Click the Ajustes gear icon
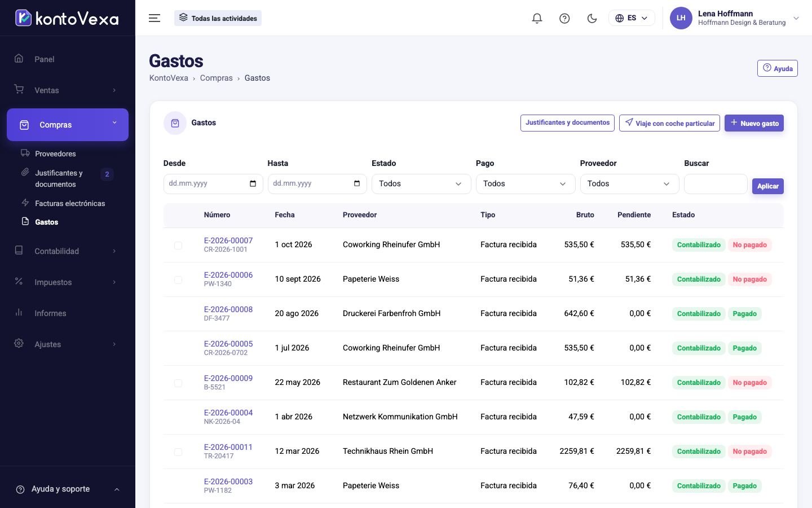 point(19,343)
